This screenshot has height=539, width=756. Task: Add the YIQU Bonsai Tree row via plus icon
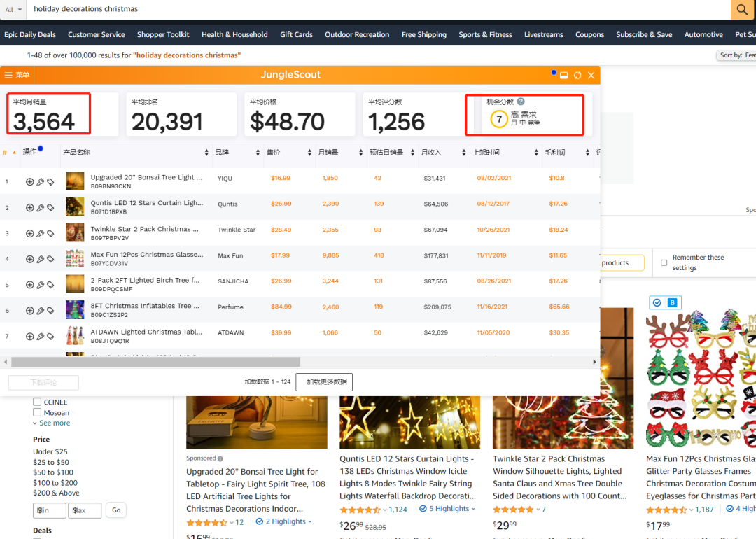(30, 182)
